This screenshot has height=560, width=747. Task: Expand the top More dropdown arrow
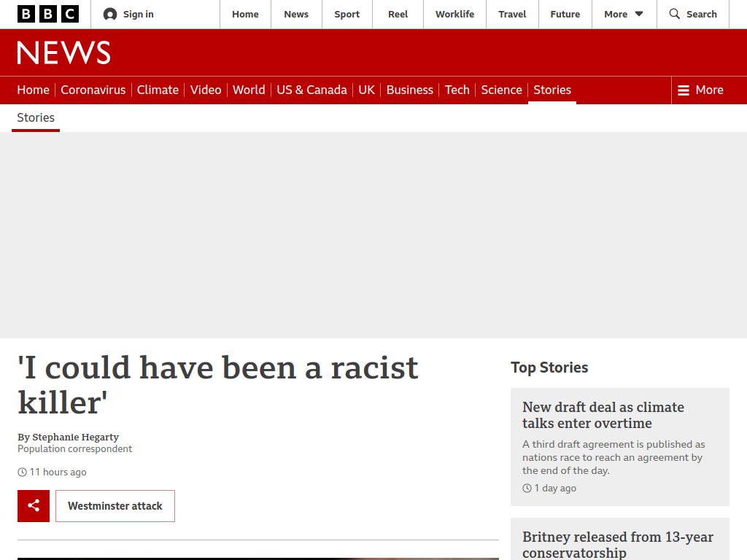click(639, 15)
